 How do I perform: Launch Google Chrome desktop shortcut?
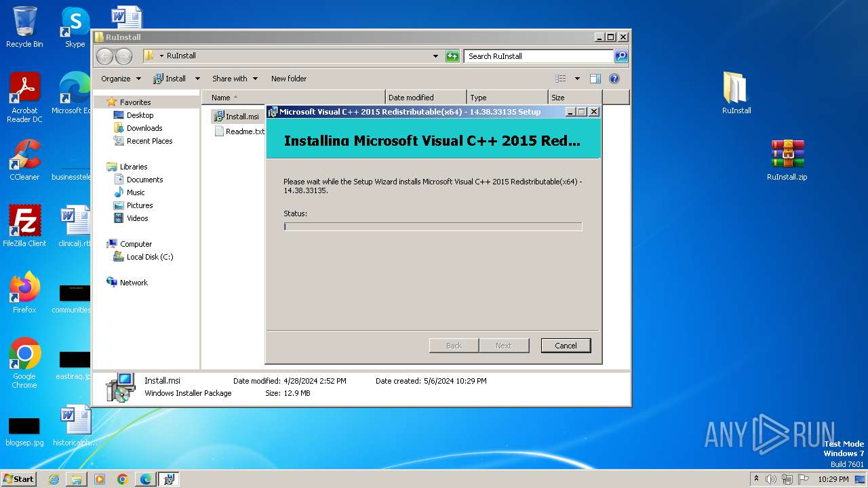click(x=24, y=363)
